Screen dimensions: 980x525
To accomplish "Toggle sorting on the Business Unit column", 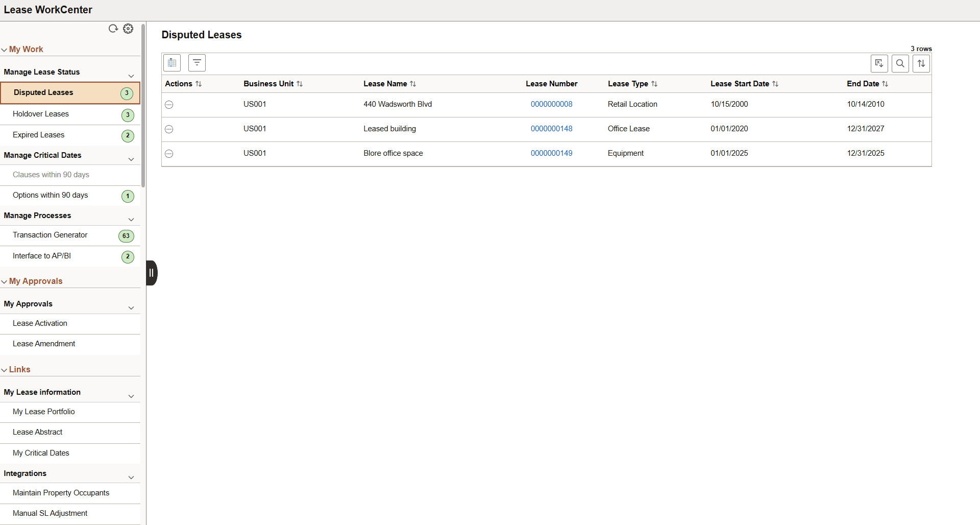I will tap(300, 83).
